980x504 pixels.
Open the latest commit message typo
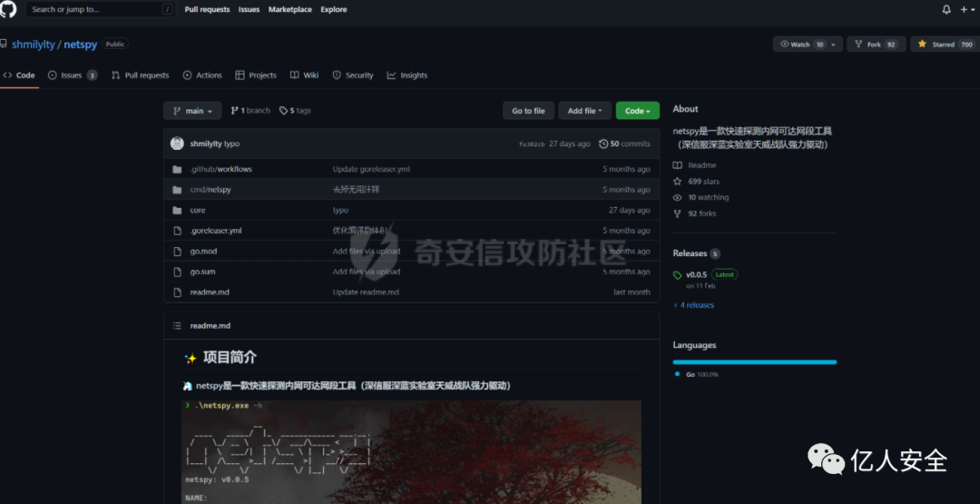[232, 143]
